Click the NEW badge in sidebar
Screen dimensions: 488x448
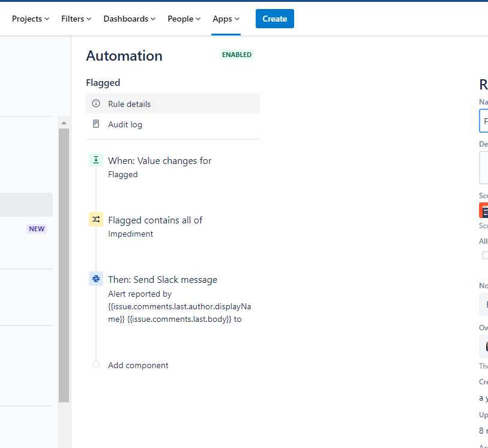pyautogui.click(x=37, y=229)
